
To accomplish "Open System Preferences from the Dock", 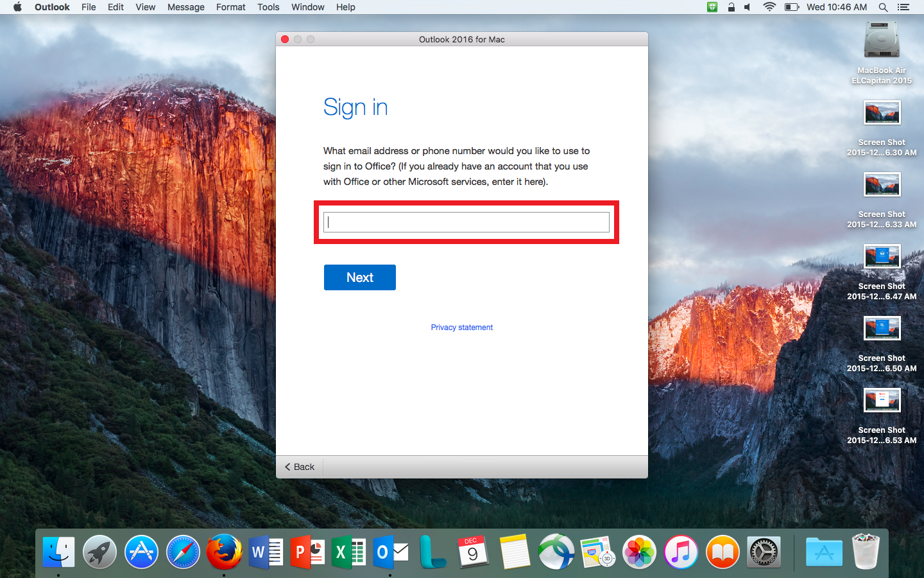I will pyautogui.click(x=764, y=552).
